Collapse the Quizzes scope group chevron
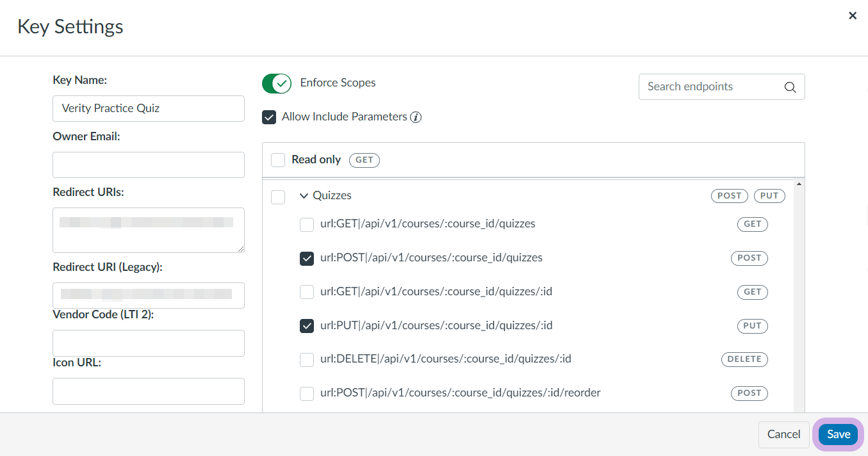 [304, 196]
